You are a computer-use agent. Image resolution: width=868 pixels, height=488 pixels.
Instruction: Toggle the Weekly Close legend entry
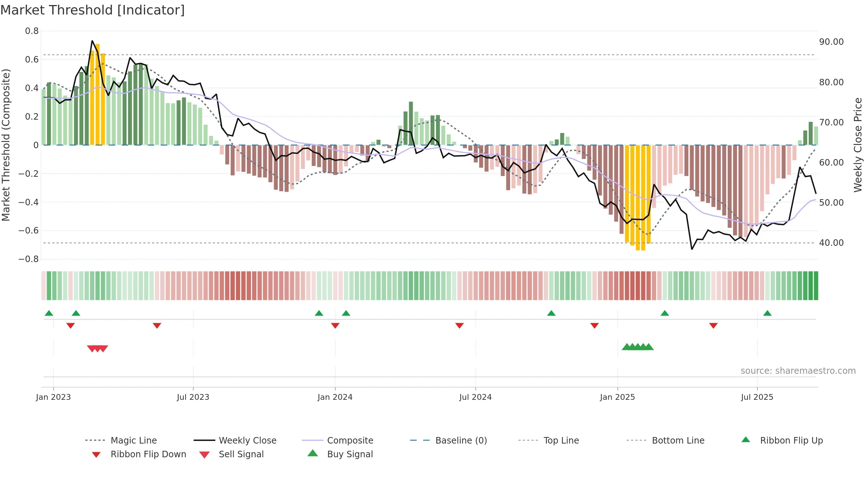235,440
